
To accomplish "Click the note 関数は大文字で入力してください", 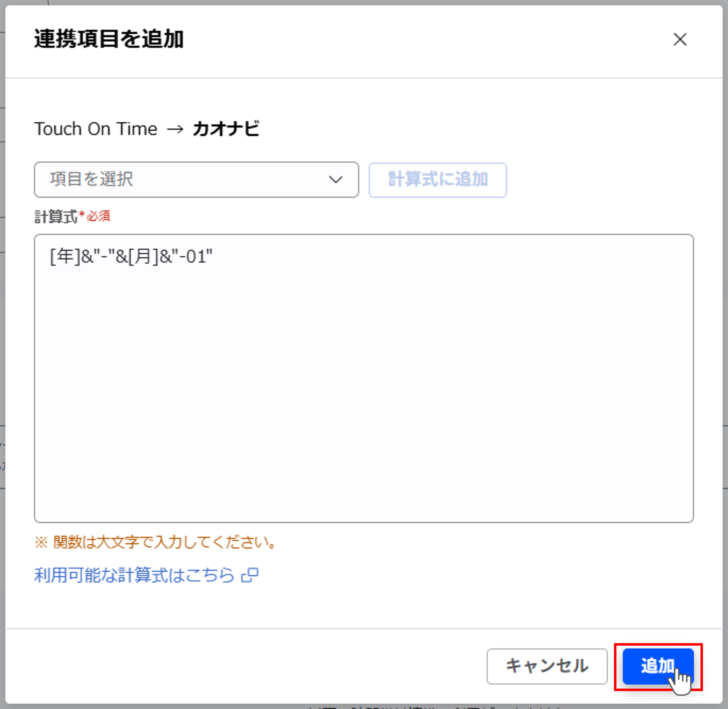I will [155, 542].
